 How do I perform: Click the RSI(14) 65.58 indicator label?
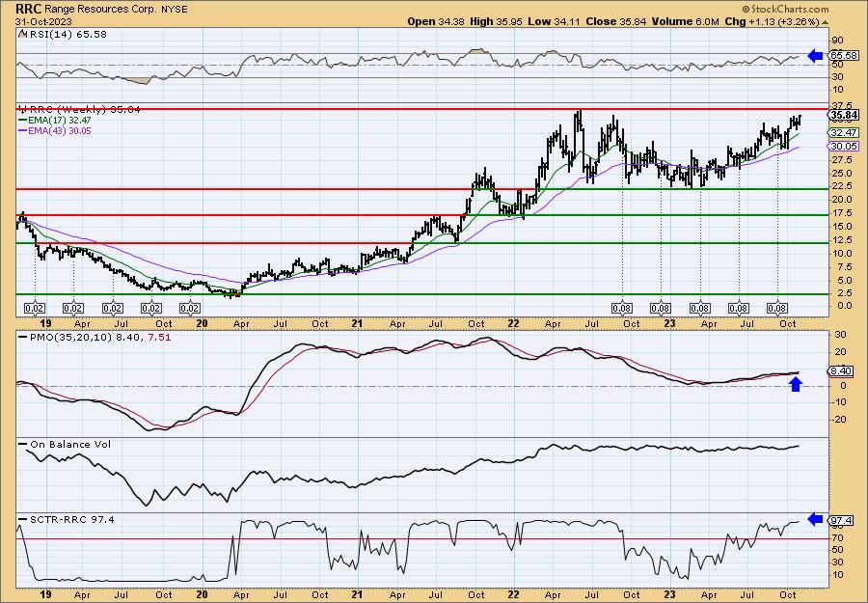[x=67, y=34]
